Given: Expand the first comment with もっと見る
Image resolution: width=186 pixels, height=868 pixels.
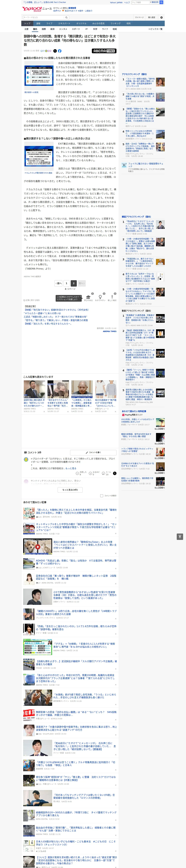Looking at the screenshot, I should pos(71,468).
